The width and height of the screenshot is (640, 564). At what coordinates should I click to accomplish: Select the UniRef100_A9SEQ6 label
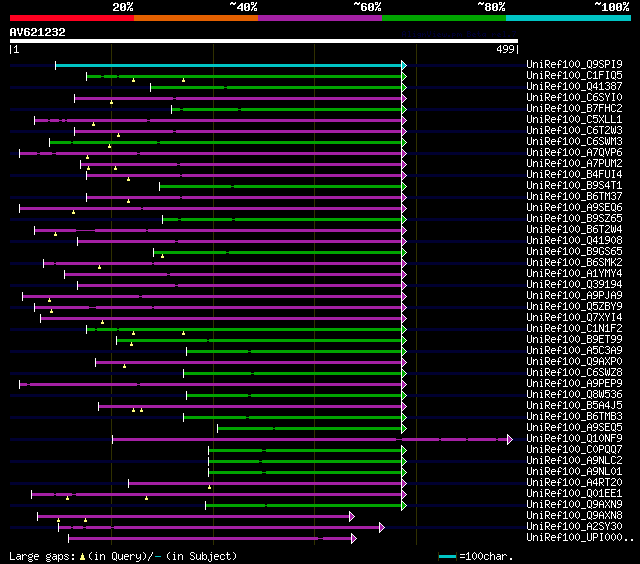click(x=574, y=208)
